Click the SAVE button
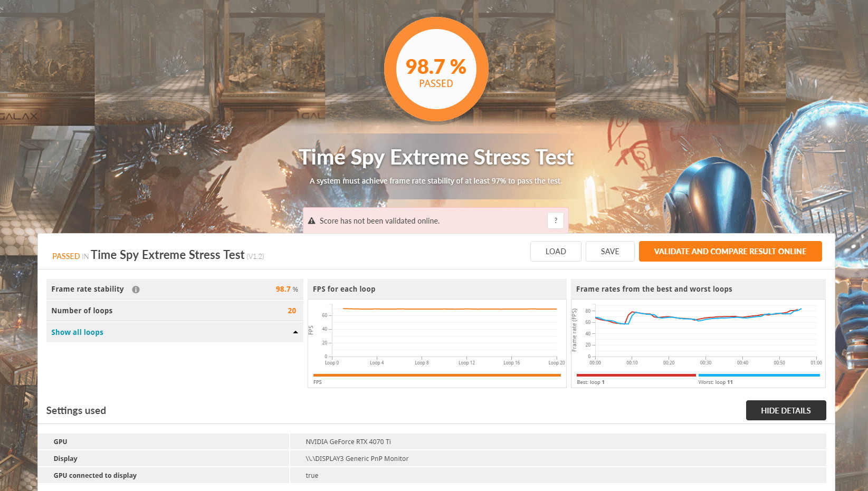Image resolution: width=868 pixels, height=491 pixels. (610, 252)
